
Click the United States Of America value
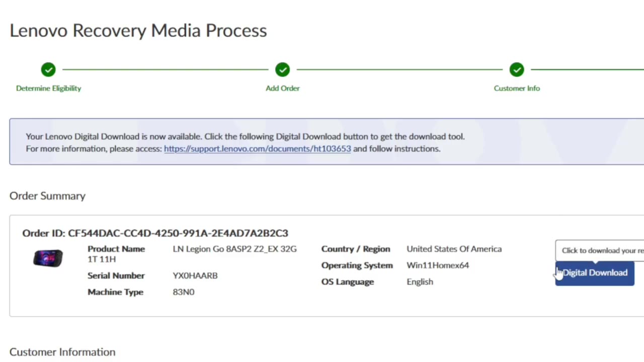(x=454, y=249)
